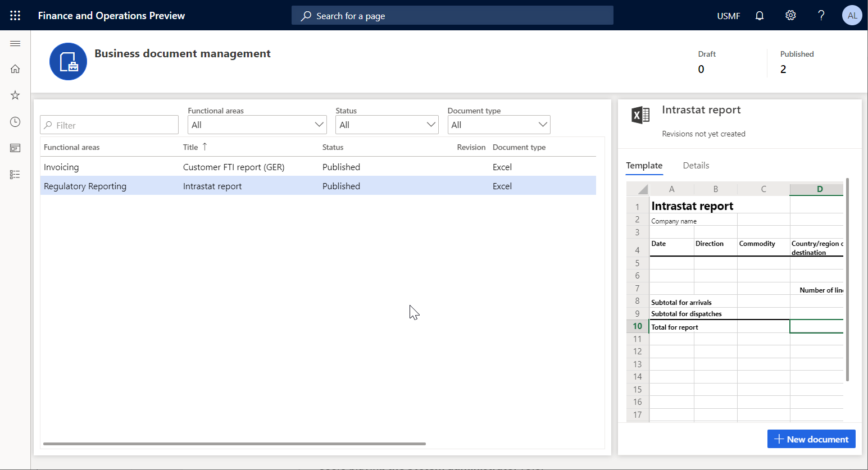Click the select-all corner of the spreadsheet

(638, 189)
